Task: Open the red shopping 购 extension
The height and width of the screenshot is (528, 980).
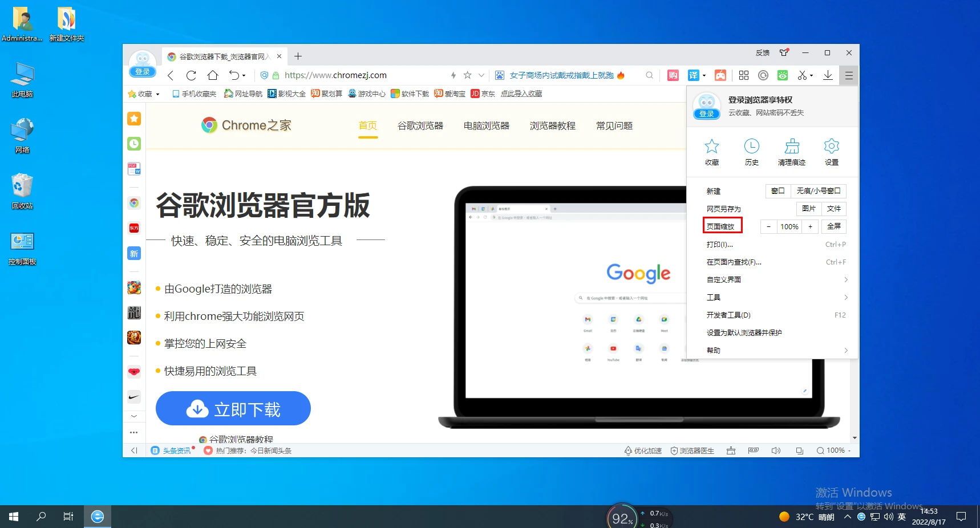Action: [673, 75]
